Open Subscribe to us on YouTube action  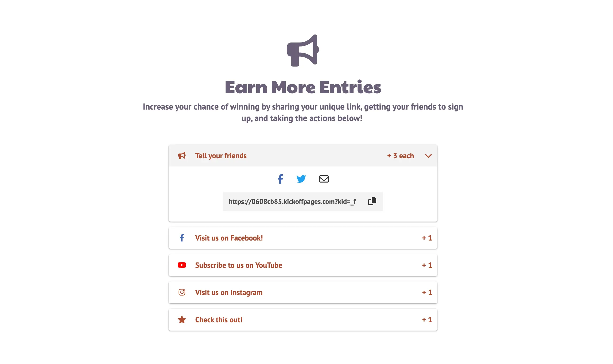pos(239,265)
